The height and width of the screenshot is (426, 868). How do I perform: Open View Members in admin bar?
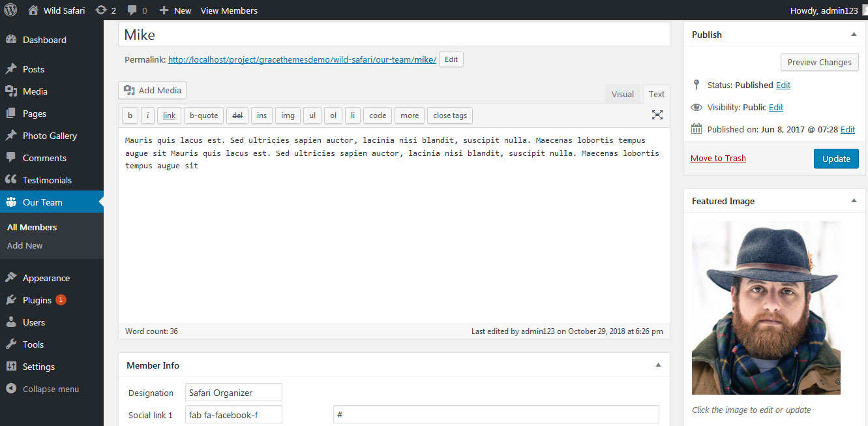(229, 10)
